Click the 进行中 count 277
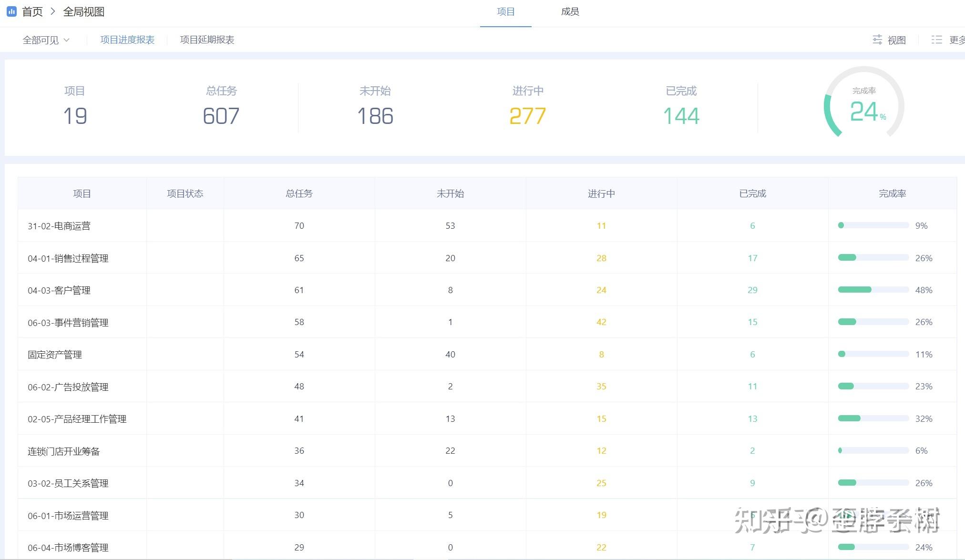Image resolution: width=965 pixels, height=560 pixels. pos(527,116)
